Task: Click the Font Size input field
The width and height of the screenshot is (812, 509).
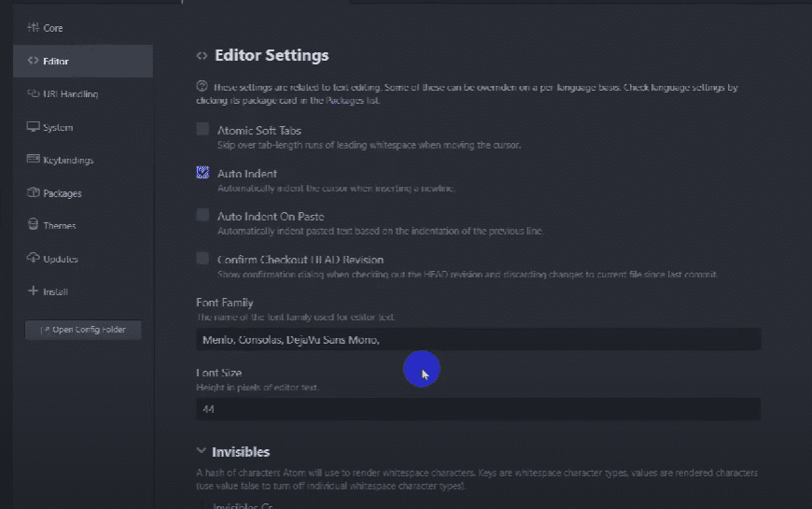Action: click(x=478, y=409)
